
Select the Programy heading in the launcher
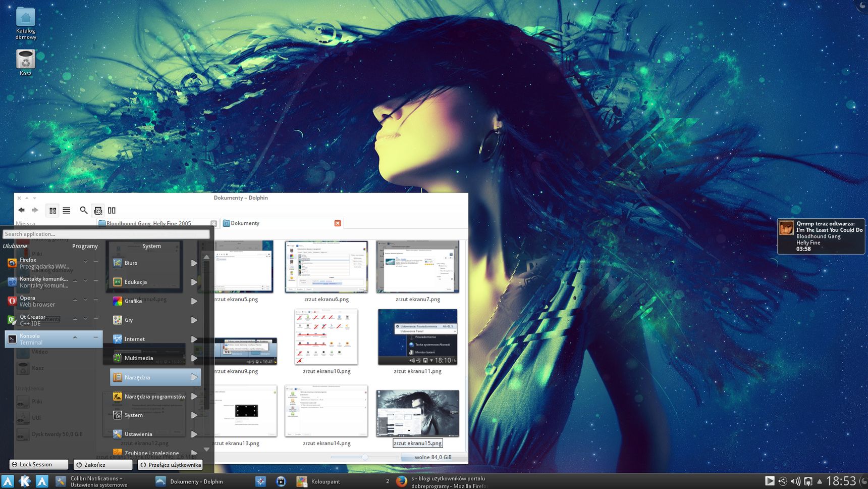[x=85, y=246]
